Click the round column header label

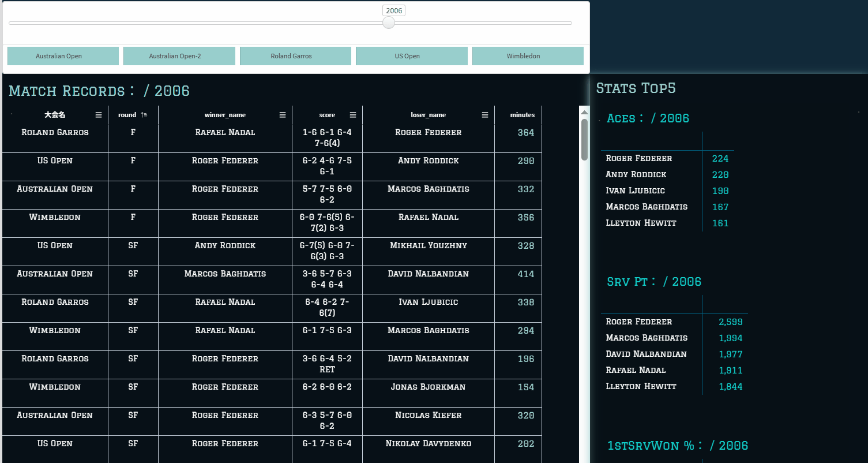tap(127, 115)
